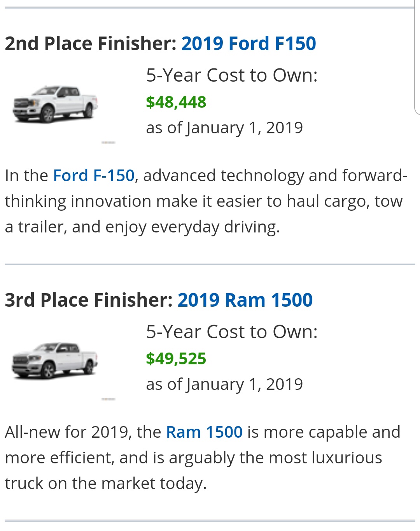Tap the Ram most luxurious truck paragraph
The height and width of the screenshot is (531, 420).
coord(203,458)
